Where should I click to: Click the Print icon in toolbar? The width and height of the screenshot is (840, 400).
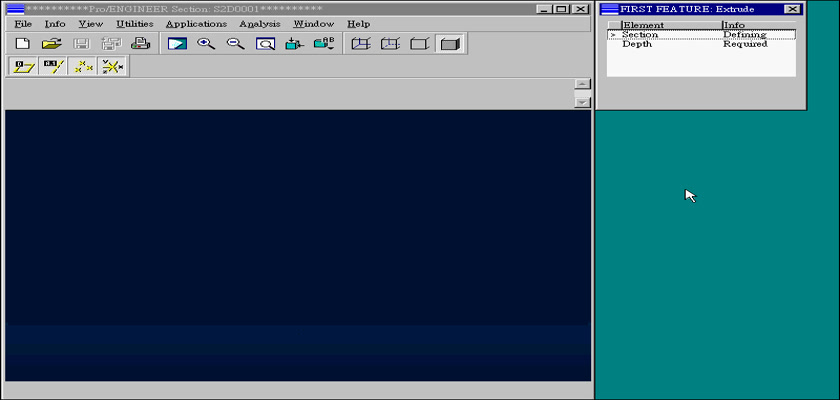[141, 44]
